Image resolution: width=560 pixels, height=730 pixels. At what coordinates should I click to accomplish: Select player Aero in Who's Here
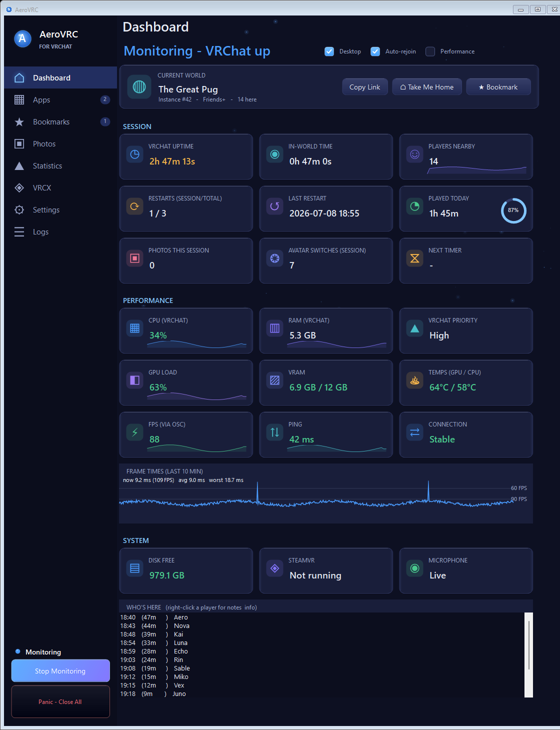pyautogui.click(x=181, y=617)
